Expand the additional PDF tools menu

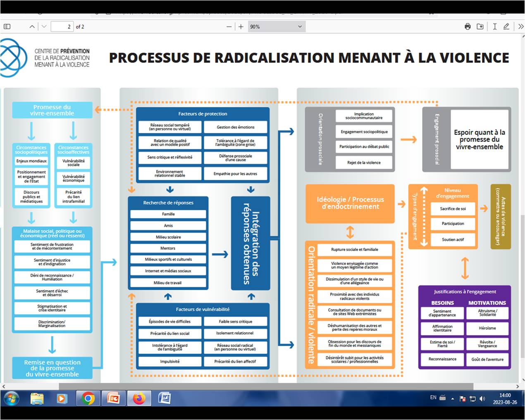[520, 26]
